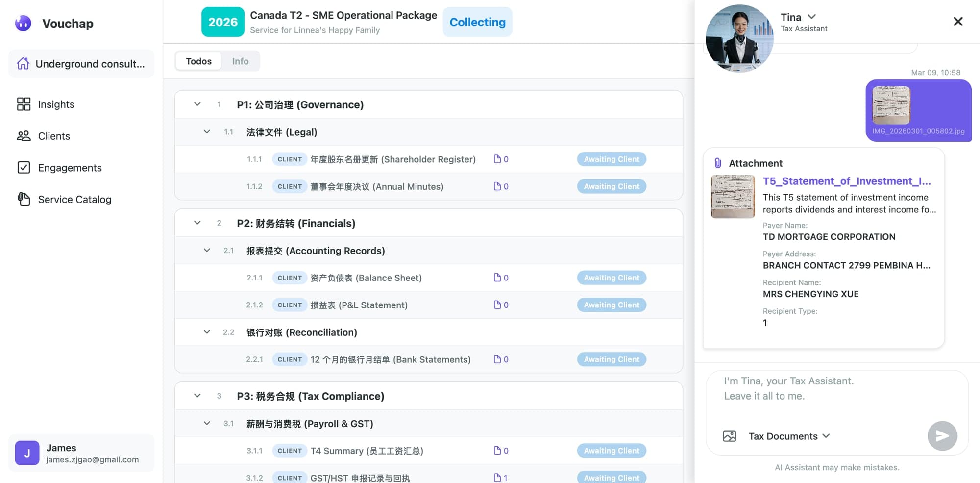Go to Clients in the sidebar

click(x=54, y=136)
